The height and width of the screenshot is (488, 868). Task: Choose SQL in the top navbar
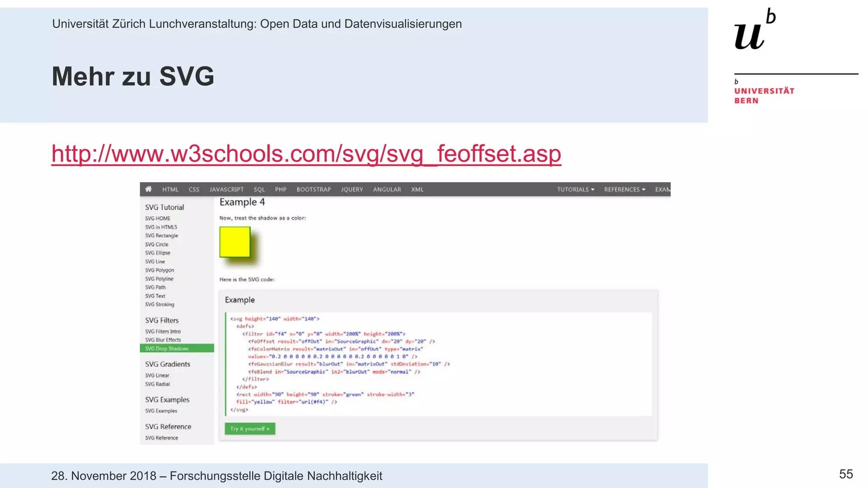259,189
